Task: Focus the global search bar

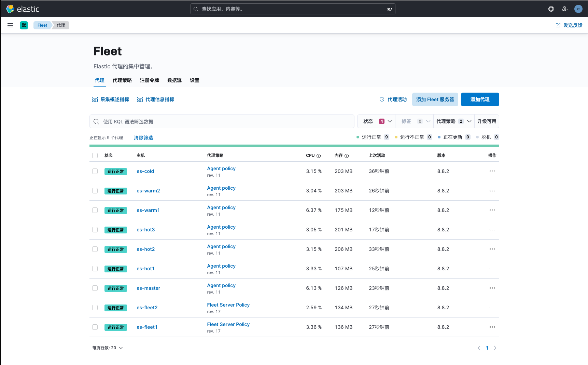Action: point(293,9)
